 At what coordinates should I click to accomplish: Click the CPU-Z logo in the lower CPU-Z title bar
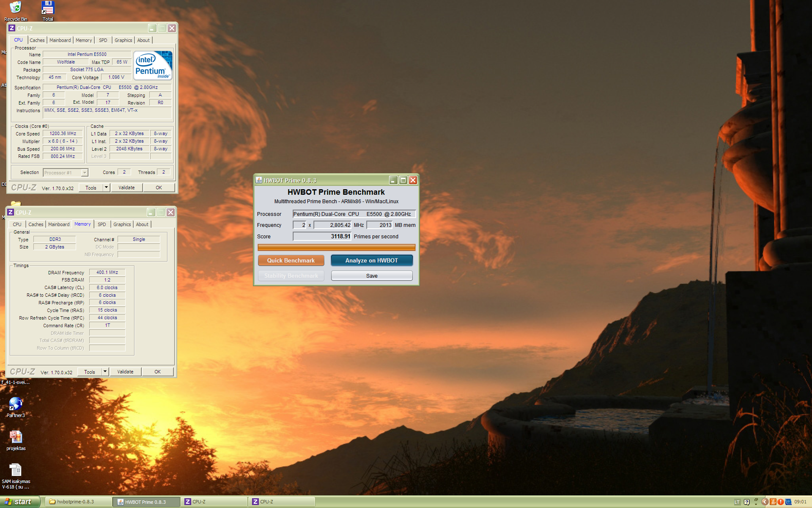11,213
